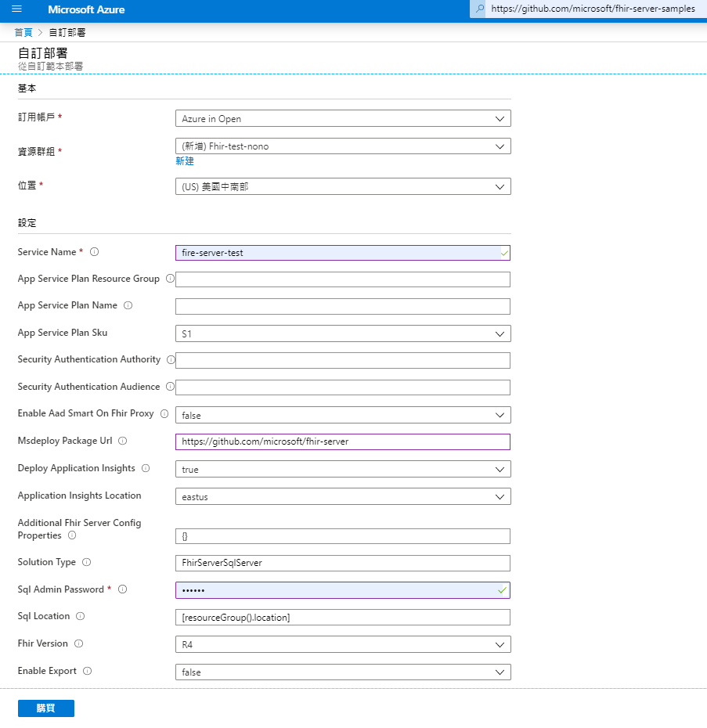Click the Msdeploy Package Url field

[x=343, y=442]
